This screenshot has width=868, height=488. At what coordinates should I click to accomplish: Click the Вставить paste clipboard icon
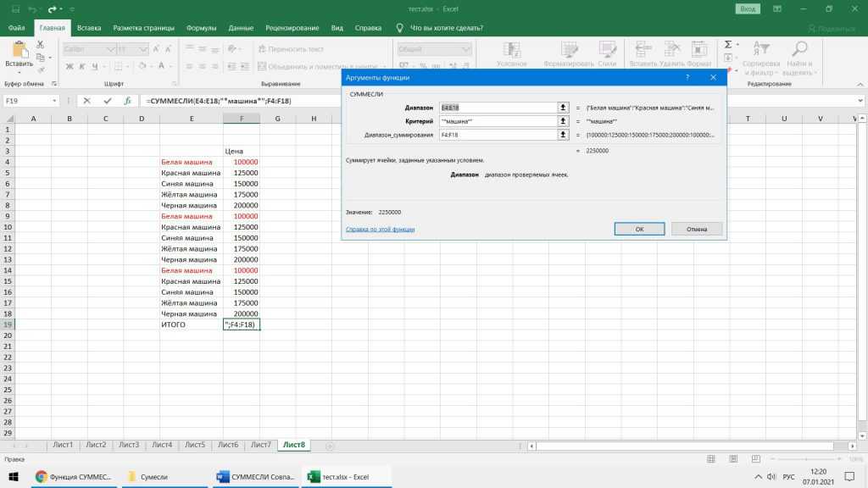tap(19, 50)
